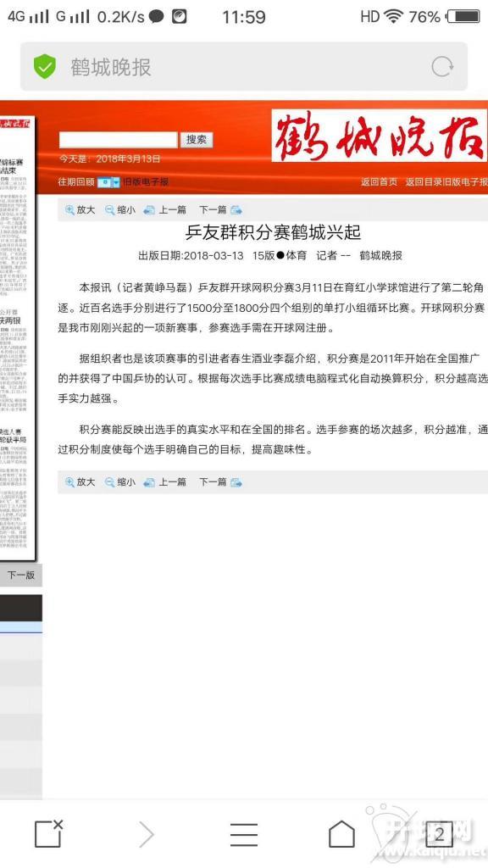488x868 pixels.
Task: Click the bottom 下一篇 next article icon
Action: [x=236, y=482]
